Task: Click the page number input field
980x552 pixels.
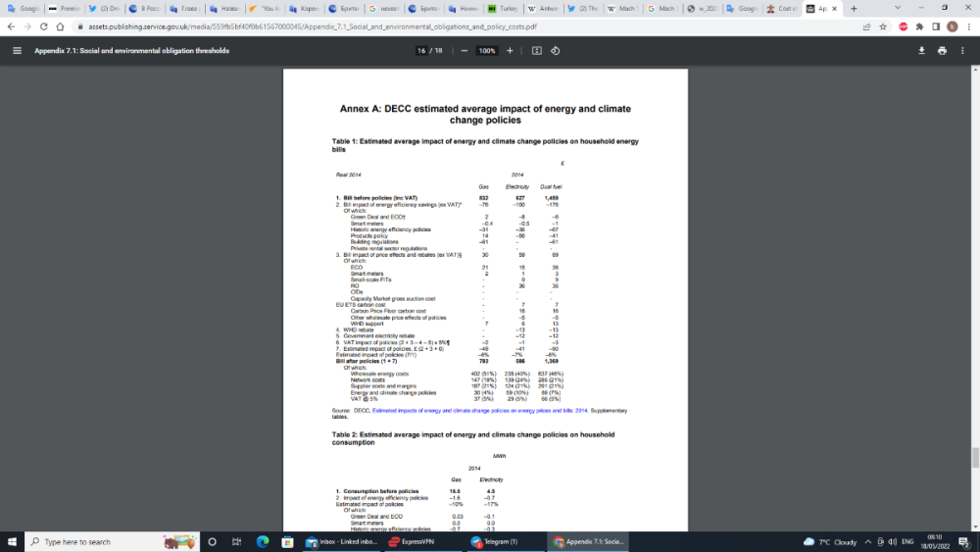Action: pyautogui.click(x=421, y=50)
